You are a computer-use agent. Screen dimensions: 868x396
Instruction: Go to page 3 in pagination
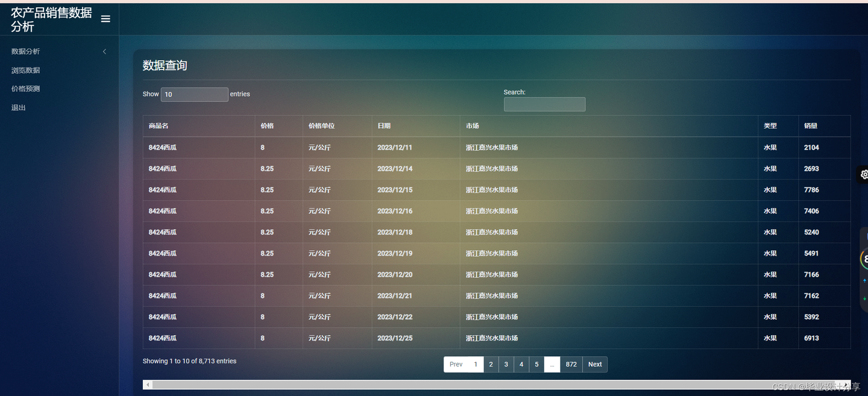(x=506, y=364)
